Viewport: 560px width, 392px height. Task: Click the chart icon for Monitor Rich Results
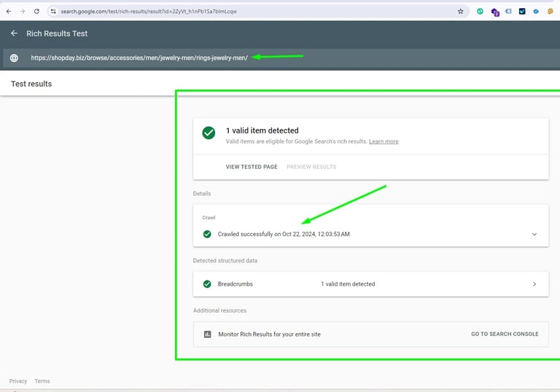tap(208, 334)
